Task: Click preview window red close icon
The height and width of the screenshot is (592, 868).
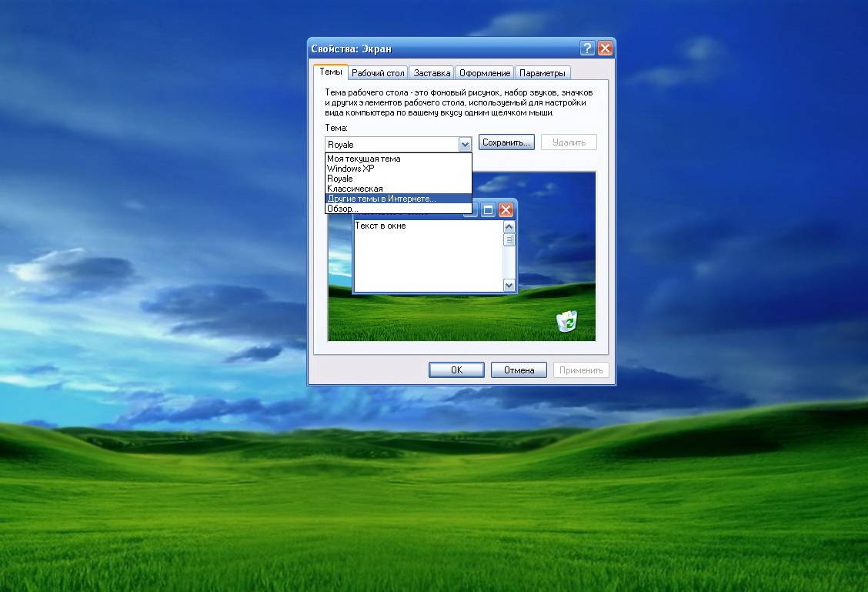Action: pyautogui.click(x=506, y=210)
